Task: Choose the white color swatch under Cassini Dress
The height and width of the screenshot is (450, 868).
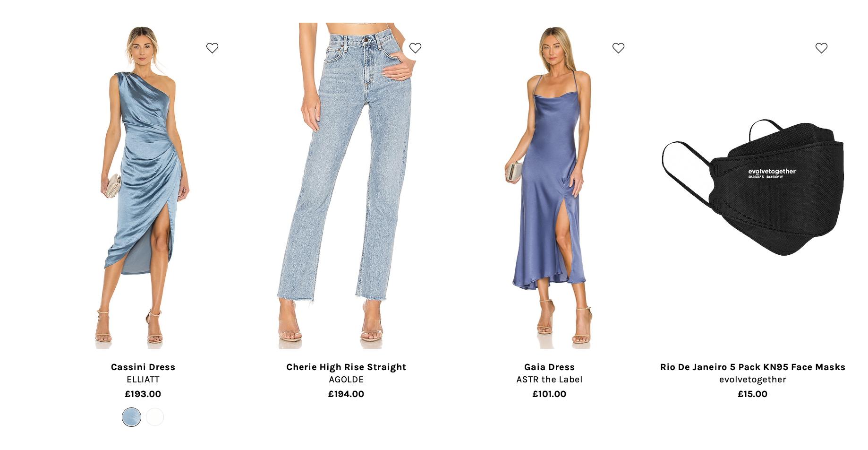Action: pyautogui.click(x=155, y=417)
